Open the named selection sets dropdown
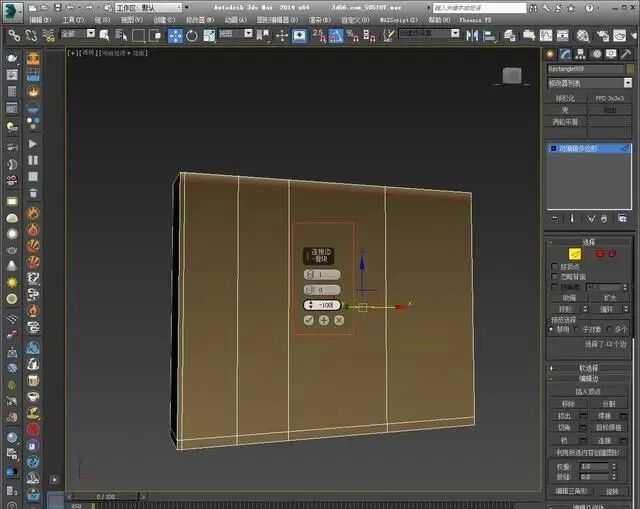The height and width of the screenshot is (509, 640). click(455, 33)
